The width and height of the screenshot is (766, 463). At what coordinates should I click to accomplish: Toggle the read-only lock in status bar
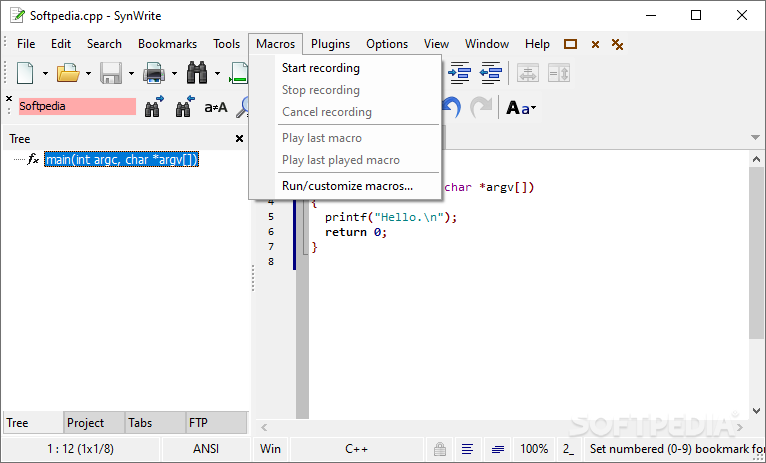coord(440,448)
